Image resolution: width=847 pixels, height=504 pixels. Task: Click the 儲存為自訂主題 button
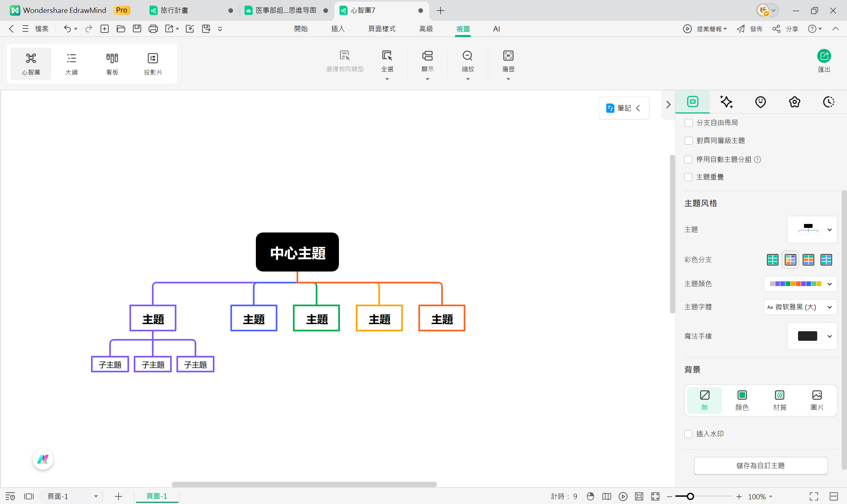761,466
